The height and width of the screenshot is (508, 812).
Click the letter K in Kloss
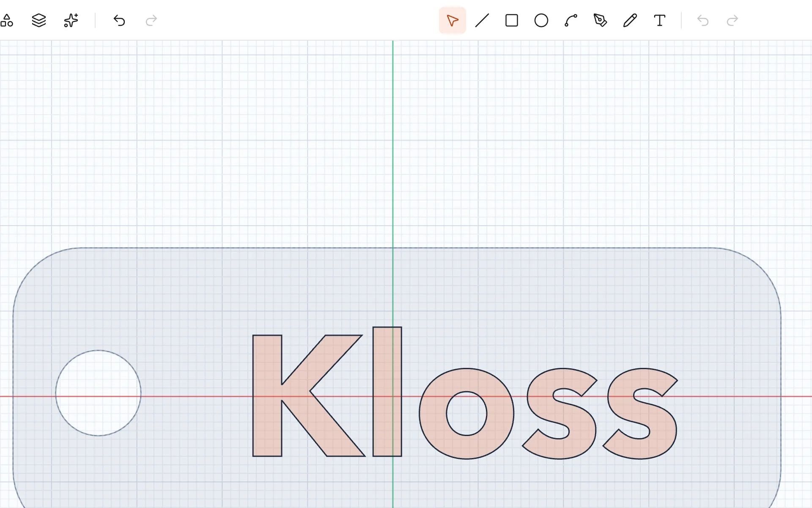coord(267,396)
